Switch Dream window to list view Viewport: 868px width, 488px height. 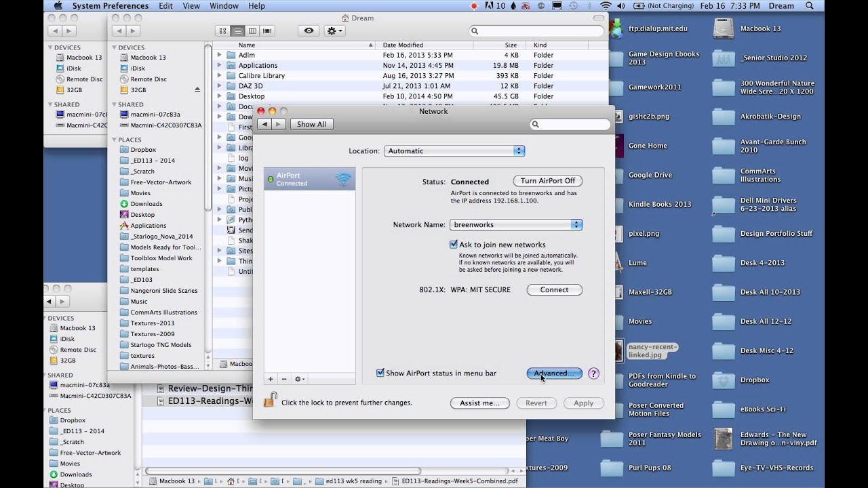click(x=237, y=30)
